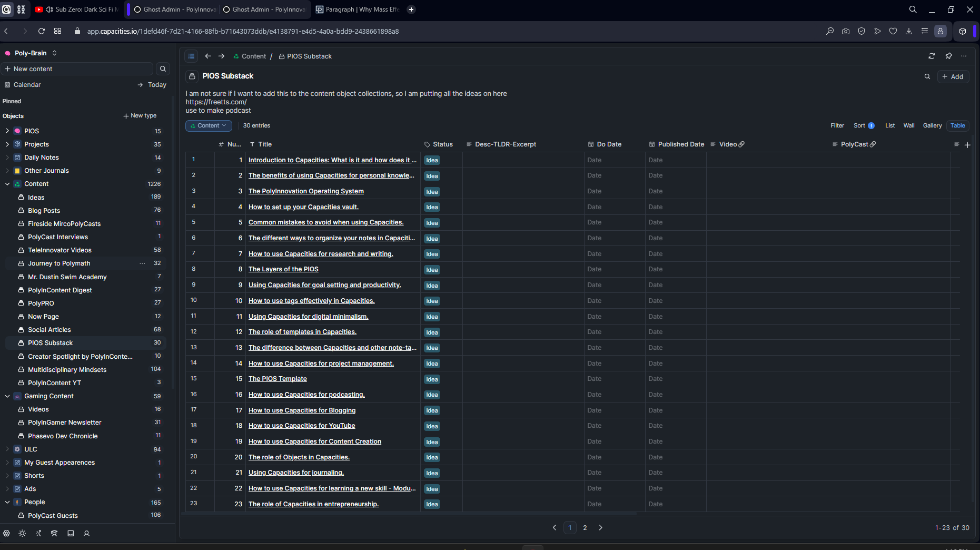980x550 pixels.
Task: Expand the Projects object type
Action: [x=7, y=144]
